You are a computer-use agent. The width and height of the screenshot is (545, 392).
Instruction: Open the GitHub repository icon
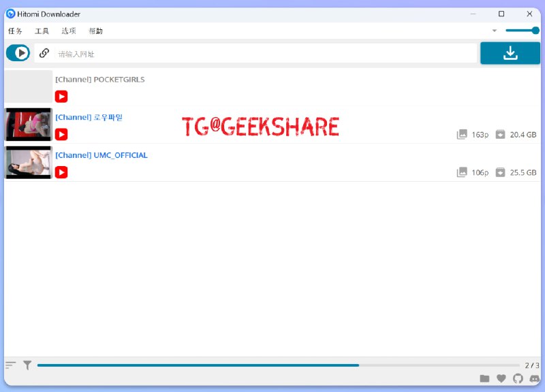tap(518, 378)
